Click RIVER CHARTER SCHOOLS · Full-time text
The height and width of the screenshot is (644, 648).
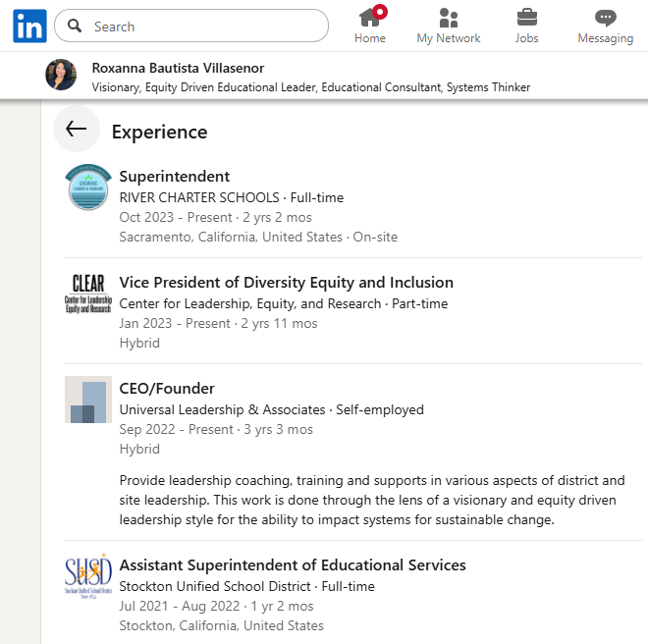pyautogui.click(x=232, y=197)
